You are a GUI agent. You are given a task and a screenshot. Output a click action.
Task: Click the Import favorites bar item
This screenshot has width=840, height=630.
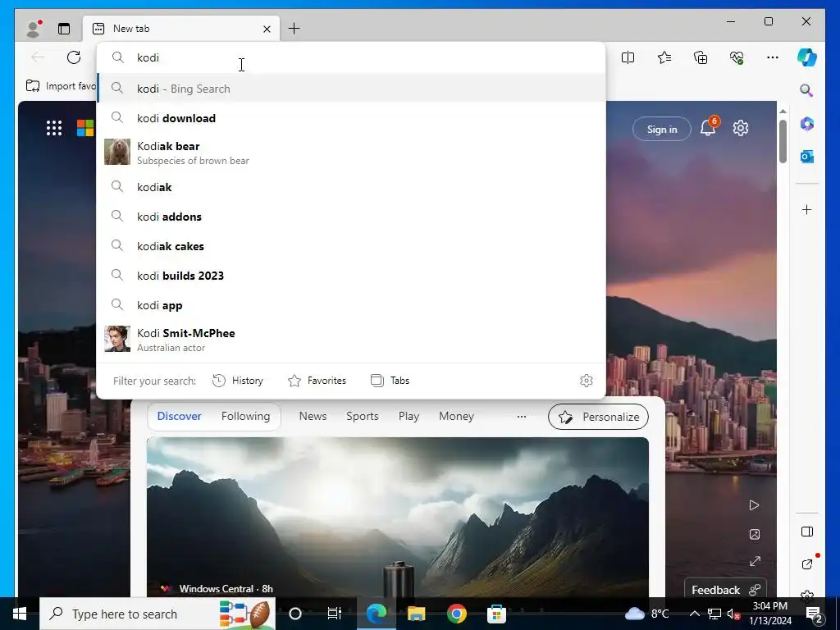(x=61, y=85)
